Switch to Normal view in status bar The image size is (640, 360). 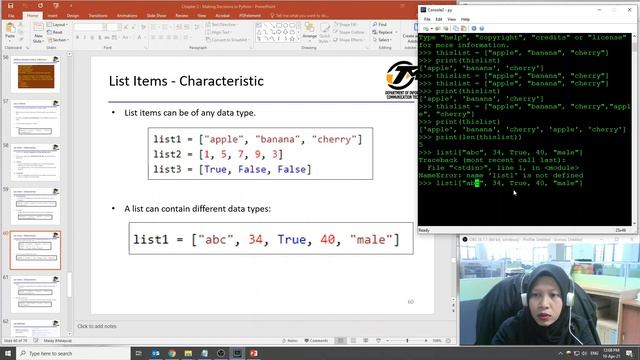[340, 340]
